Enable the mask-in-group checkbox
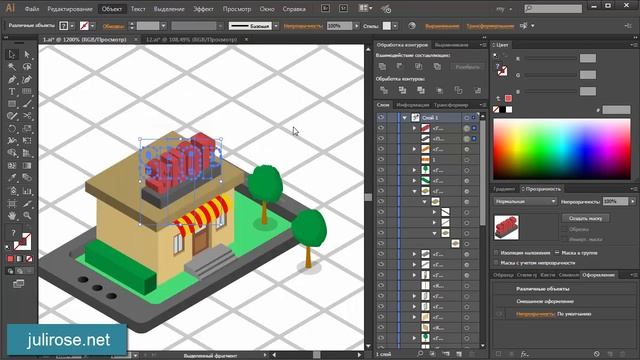The width and height of the screenshot is (640, 360). [x=557, y=253]
